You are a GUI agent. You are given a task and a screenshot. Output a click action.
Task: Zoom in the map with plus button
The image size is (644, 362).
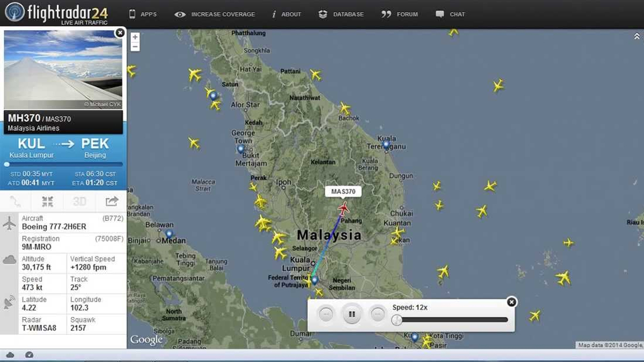135,37
